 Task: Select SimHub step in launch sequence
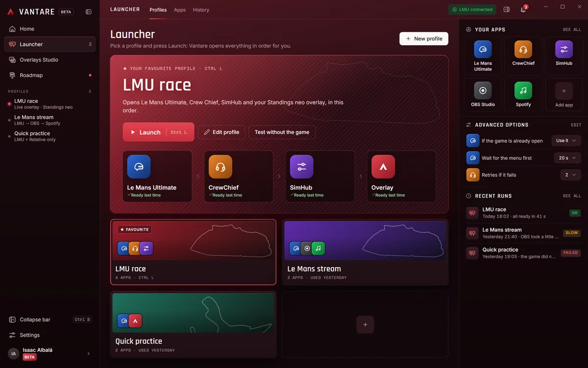(x=320, y=176)
